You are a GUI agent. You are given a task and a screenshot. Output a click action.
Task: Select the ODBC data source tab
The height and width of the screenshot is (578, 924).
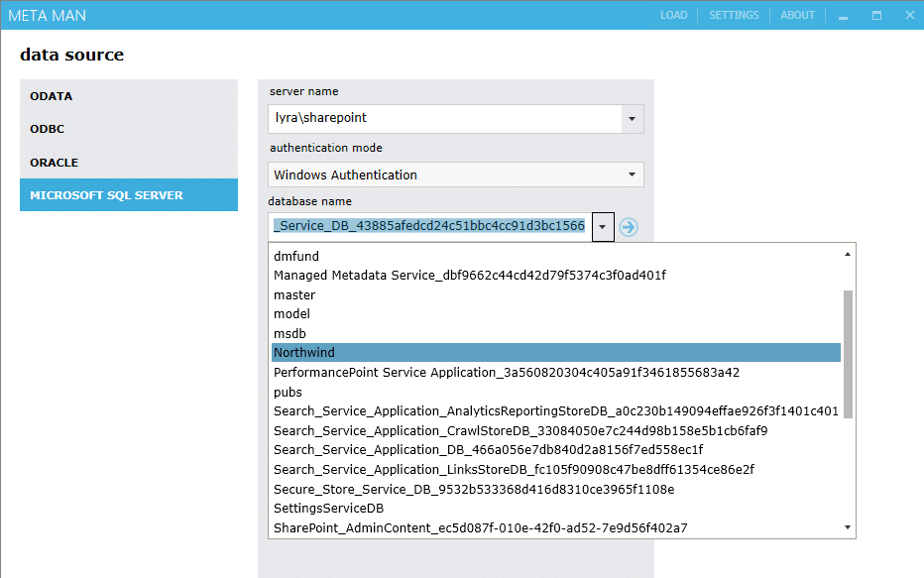tap(129, 129)
